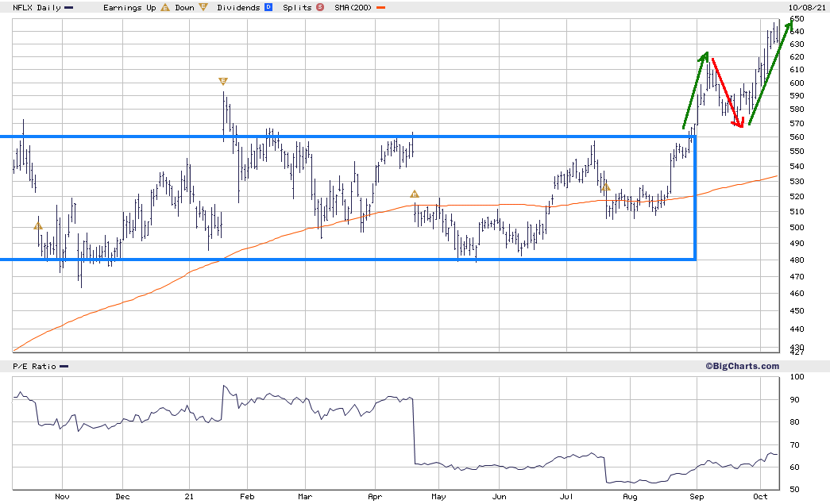Click the P/E Ratio panel label
The width and height of the screenshot is (830, 504).
pos(34,366)
